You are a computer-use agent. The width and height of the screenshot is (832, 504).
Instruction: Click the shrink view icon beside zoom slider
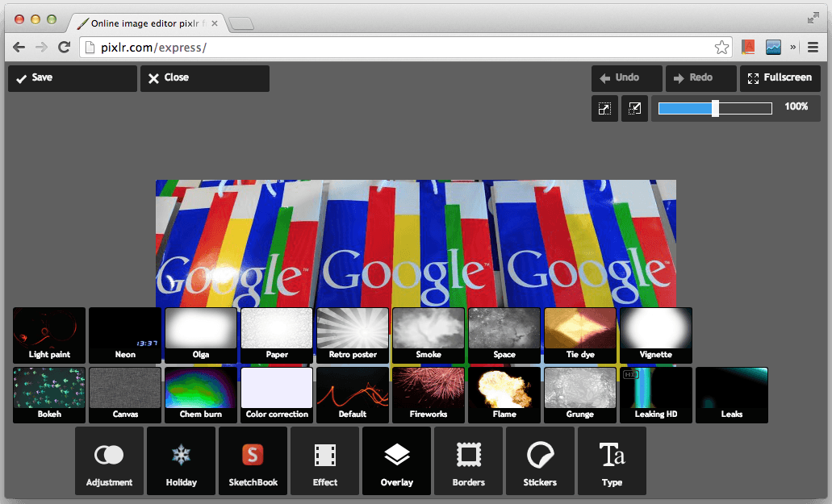coord(634,108)
